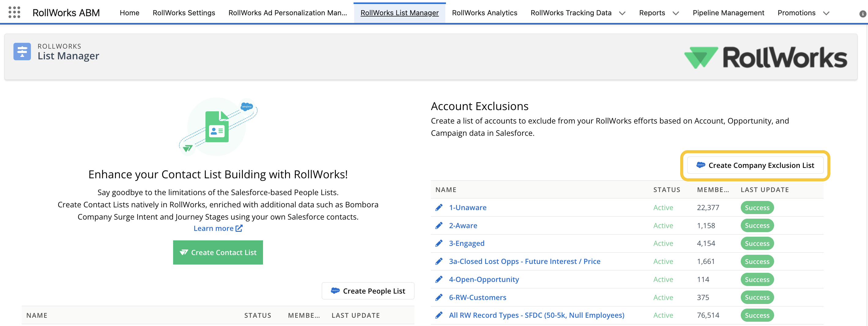Click the pencil edit icon beside 2-Aware
The image size is (868, 326).
pyautogui.click(x=439, y=226)
